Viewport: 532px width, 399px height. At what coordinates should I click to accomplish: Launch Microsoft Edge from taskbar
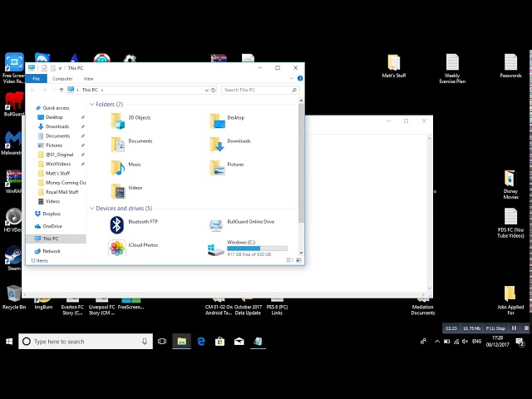[201, 342]
